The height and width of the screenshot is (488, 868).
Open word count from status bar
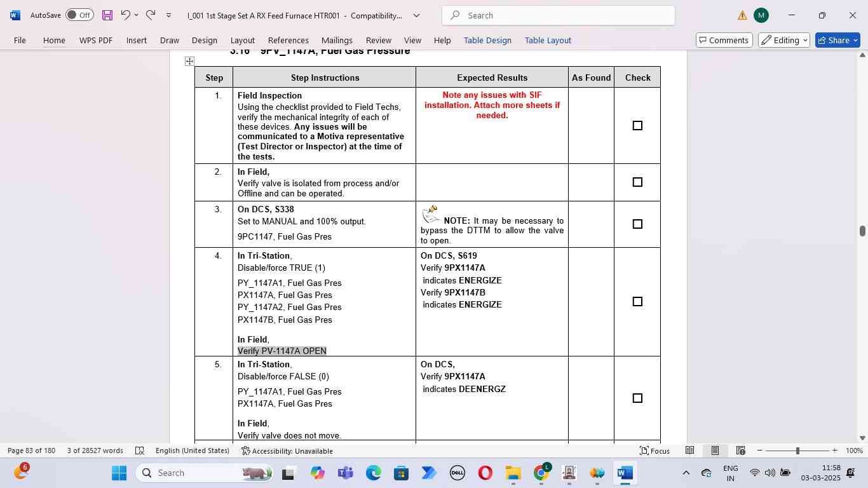tap(95, 451)
